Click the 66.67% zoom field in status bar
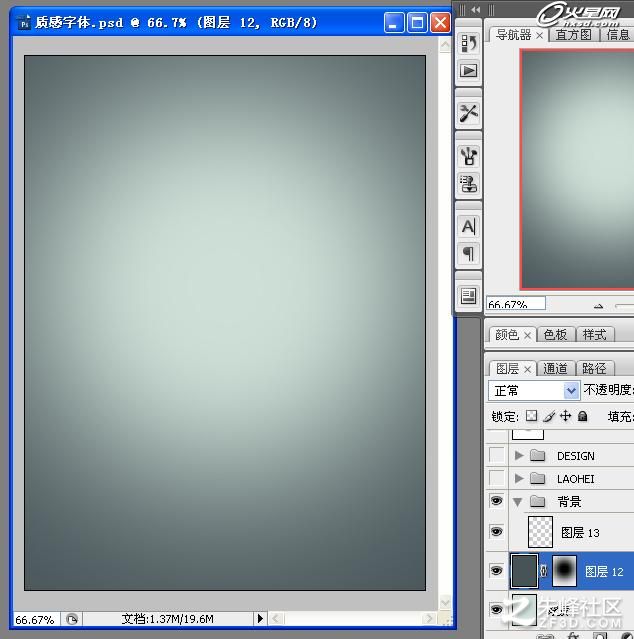This screenshot has width=634, height=639. coord(36,619)
